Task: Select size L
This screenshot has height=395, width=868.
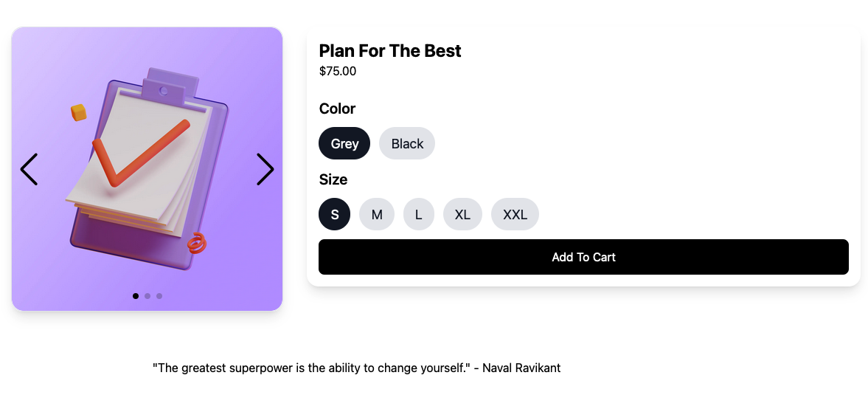Action: [x=419, y=214]
